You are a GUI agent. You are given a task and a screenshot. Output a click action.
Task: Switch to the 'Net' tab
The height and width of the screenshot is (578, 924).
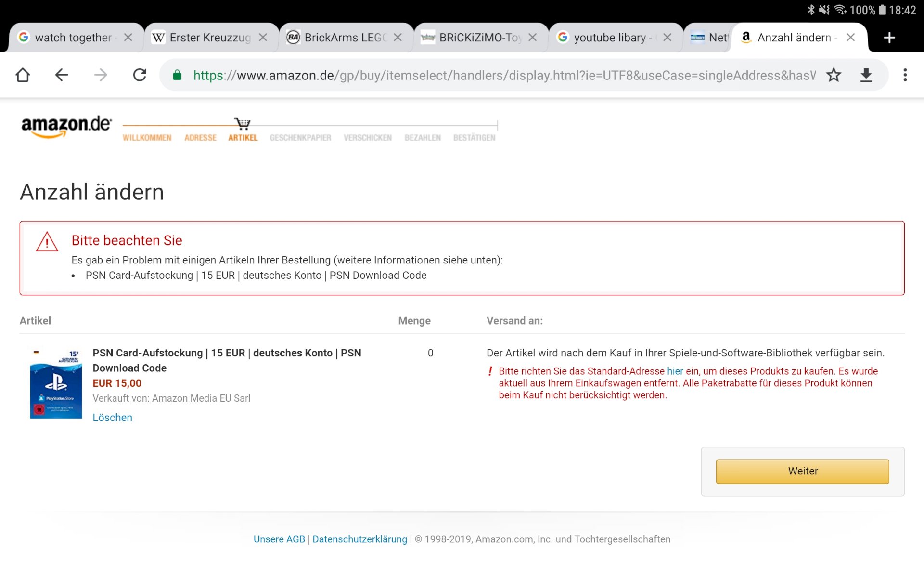click(x=708, y=38)
